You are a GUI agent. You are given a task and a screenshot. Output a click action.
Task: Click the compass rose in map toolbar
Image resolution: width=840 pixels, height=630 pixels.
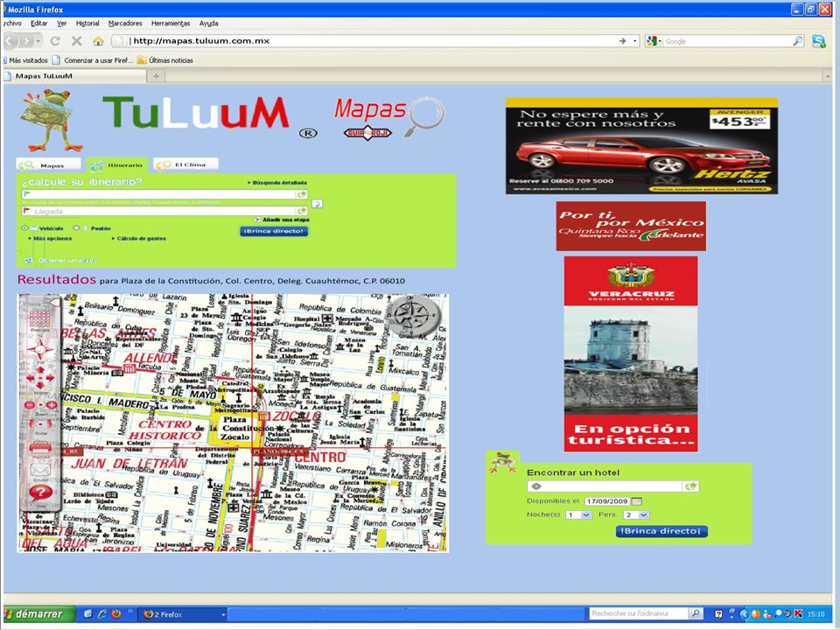point(40,350)
